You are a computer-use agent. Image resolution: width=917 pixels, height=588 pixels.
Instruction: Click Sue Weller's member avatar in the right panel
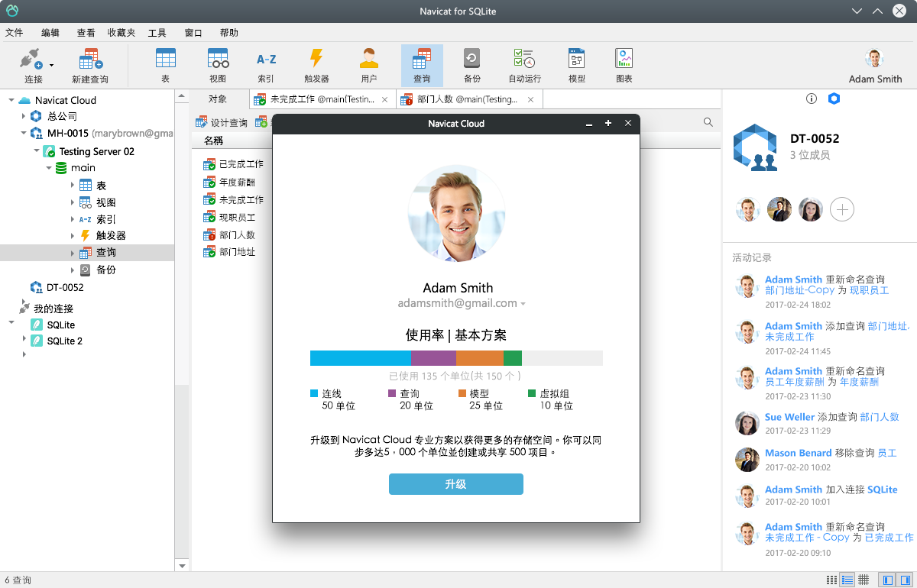click(811, 209)
